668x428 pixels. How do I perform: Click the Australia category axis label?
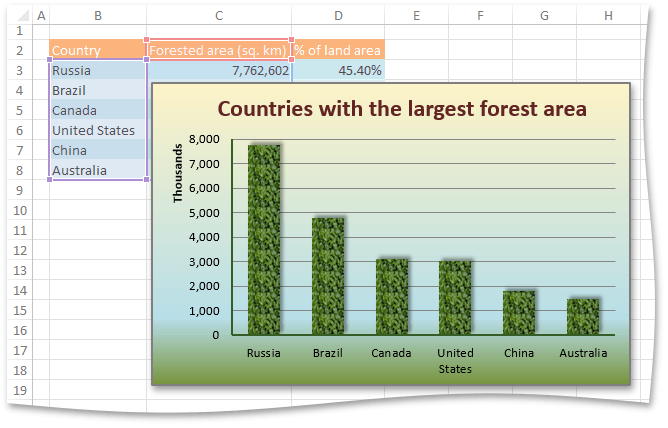tap(583, 353)
